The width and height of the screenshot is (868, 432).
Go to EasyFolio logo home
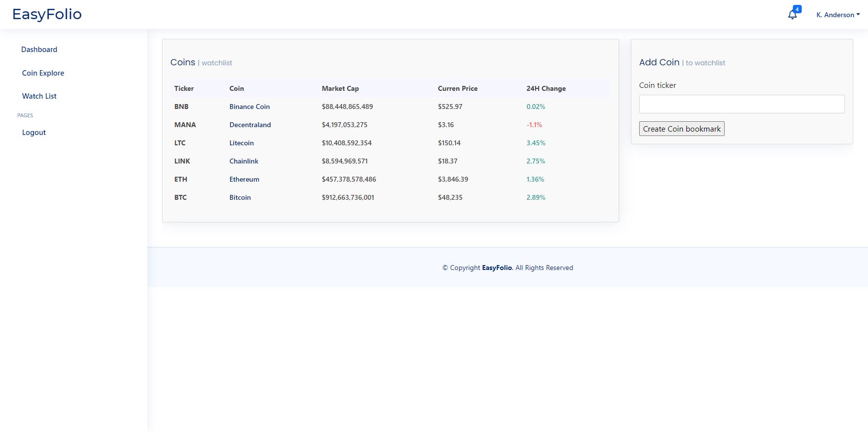pyautogui.click(x=47, y=14)
